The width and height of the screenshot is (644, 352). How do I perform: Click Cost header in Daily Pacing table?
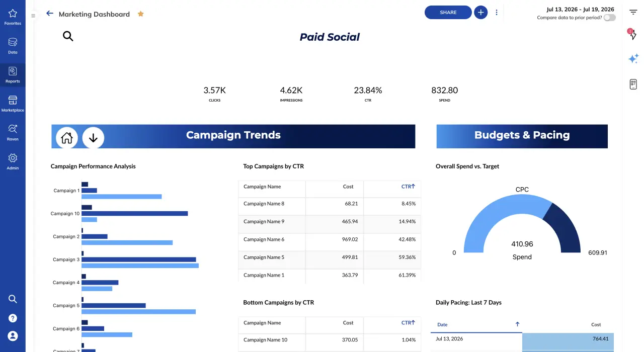pyautogui.click(x=596, y=325)
